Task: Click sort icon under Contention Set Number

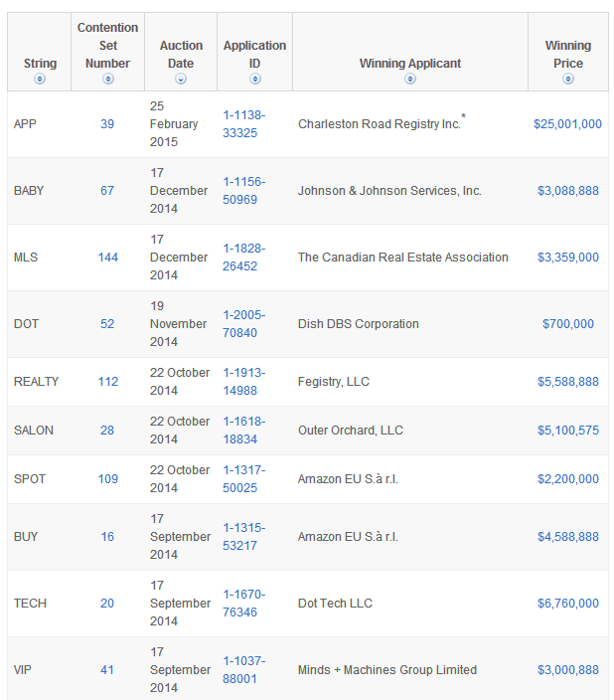Action: tap(108, 79)
